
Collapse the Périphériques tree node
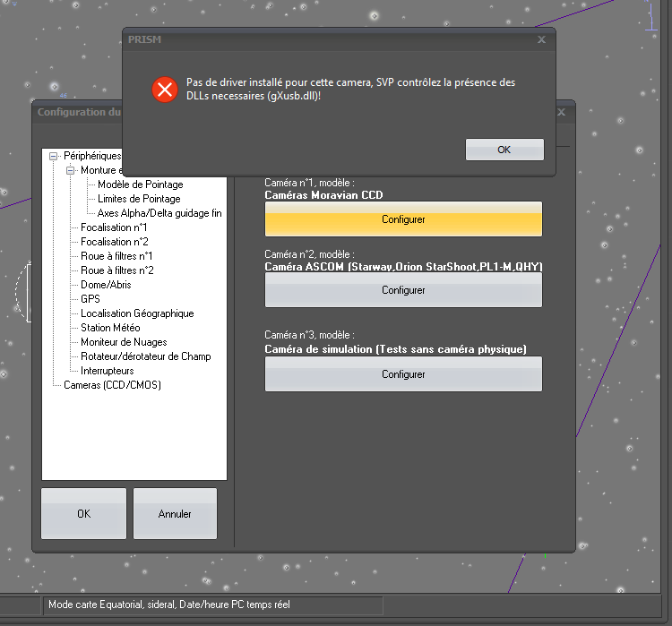coord(54,156)
